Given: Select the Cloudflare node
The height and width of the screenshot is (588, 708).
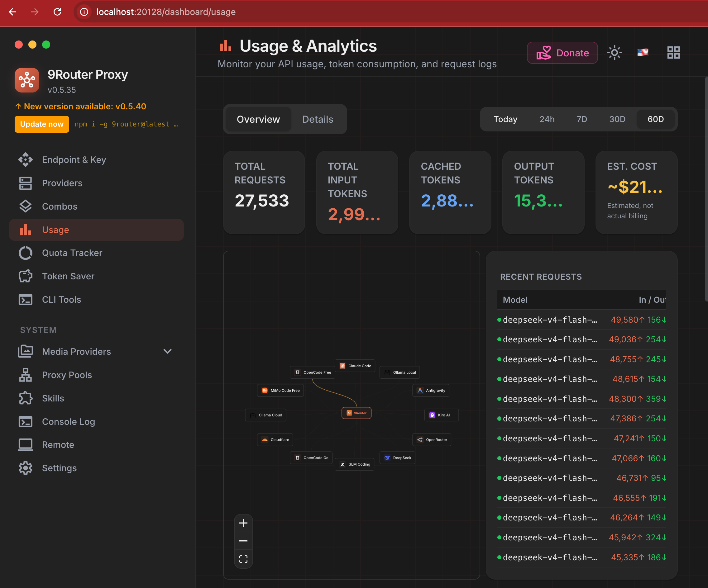Looking at the screenshot, I should click(275, 439).
